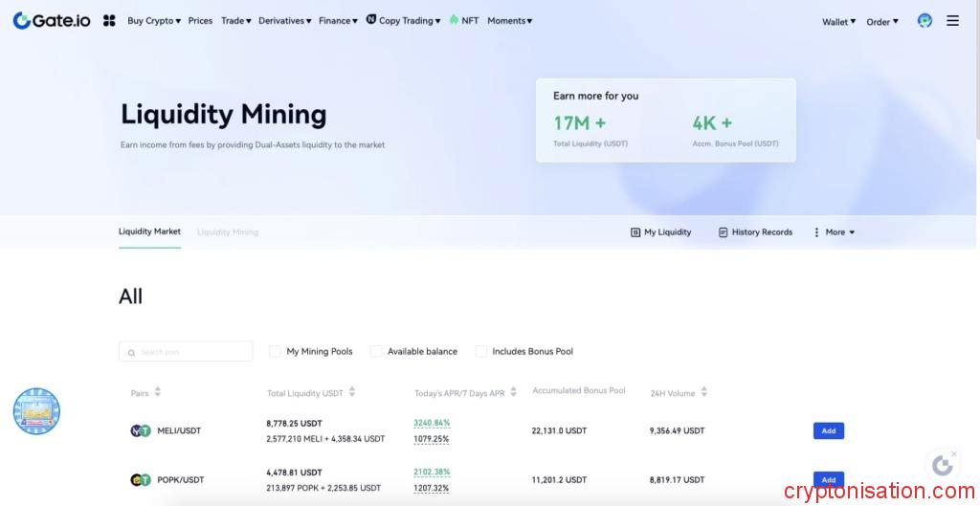Click the Gate.io logo
The image size is (980, 506).
[52, 21]
